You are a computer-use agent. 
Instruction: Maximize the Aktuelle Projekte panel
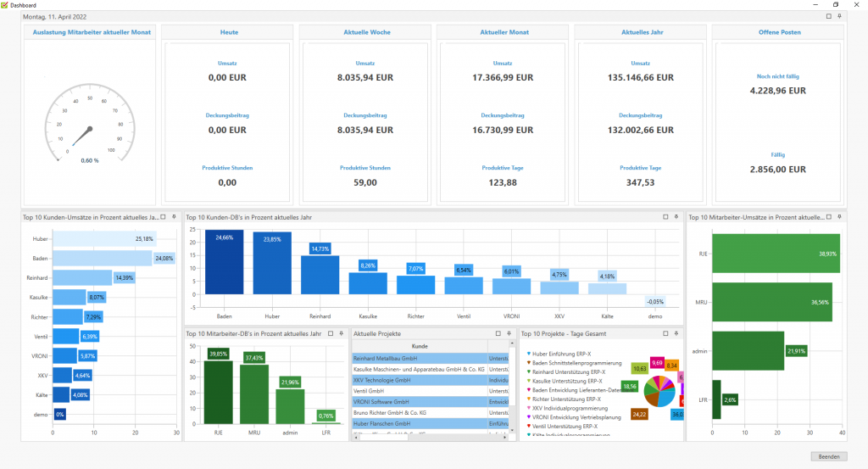498,334
